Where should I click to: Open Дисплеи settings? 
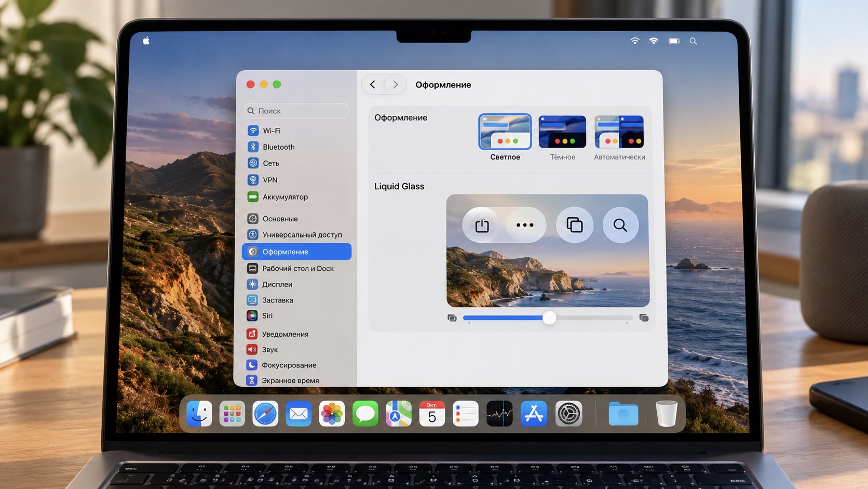(x=296, y=284)
